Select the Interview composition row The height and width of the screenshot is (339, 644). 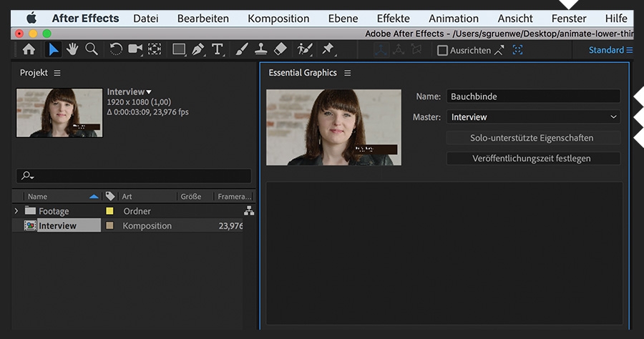tap(127, 225)
